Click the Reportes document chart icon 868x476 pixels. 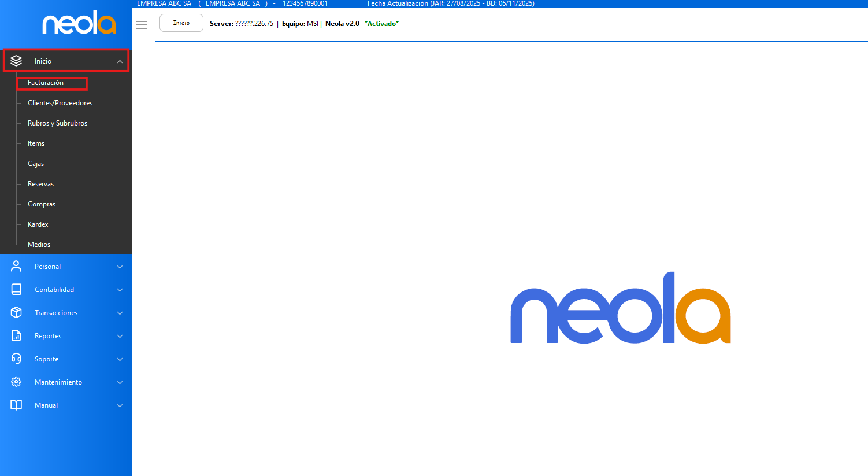(16, 335)
